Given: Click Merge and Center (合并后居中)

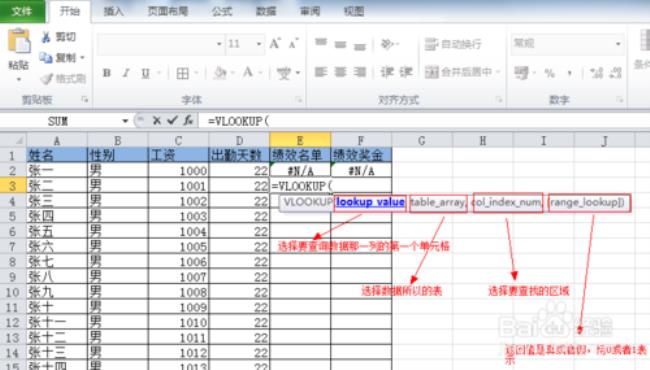Looking at the screenshot, I should click(x=458, y=72).
